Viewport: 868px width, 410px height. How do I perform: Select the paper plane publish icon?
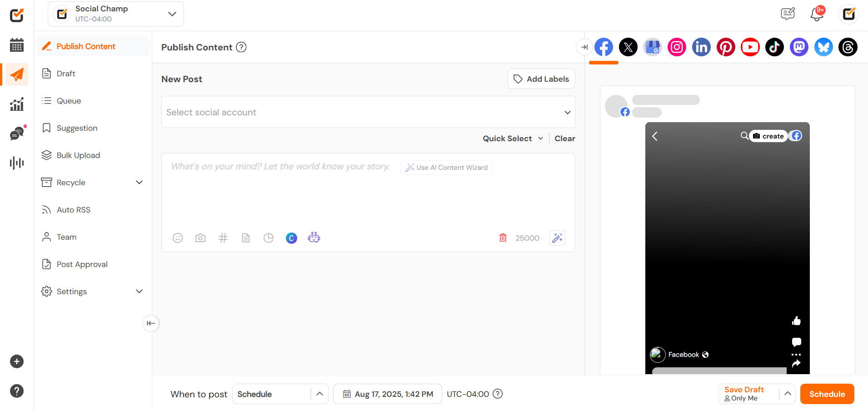pos(17,74)
